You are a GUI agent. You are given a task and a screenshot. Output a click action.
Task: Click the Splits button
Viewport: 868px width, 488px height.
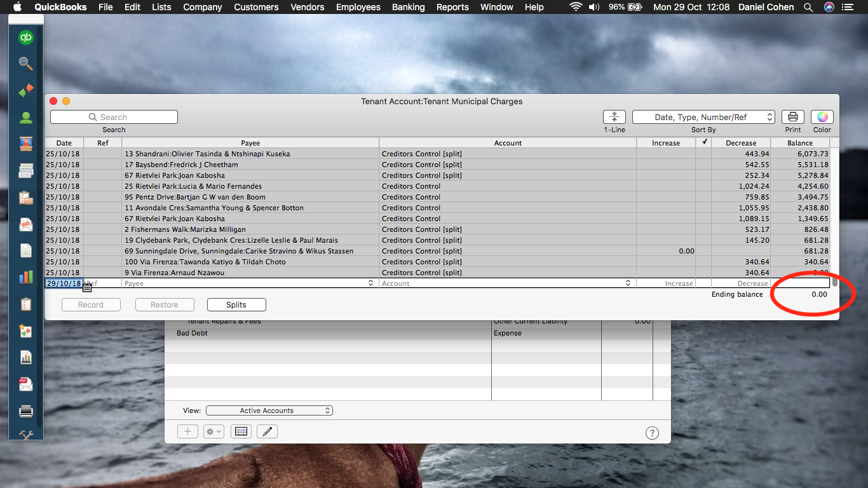coord(236,304)
